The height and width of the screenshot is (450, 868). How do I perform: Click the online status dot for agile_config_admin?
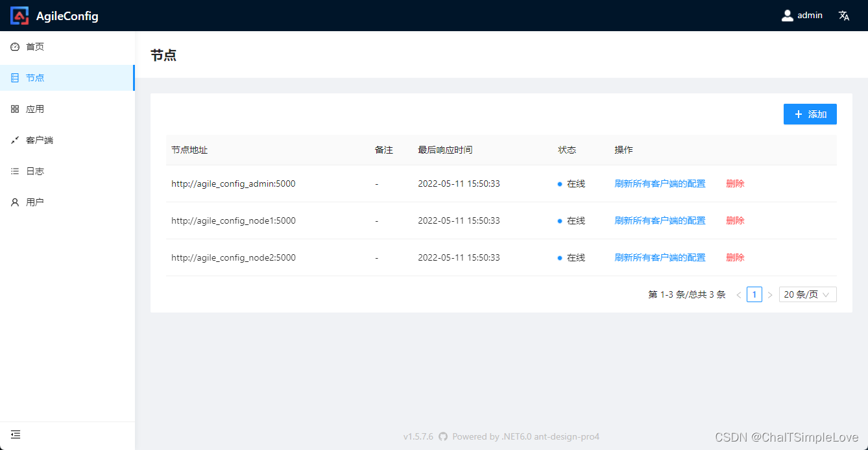[559, 184]
